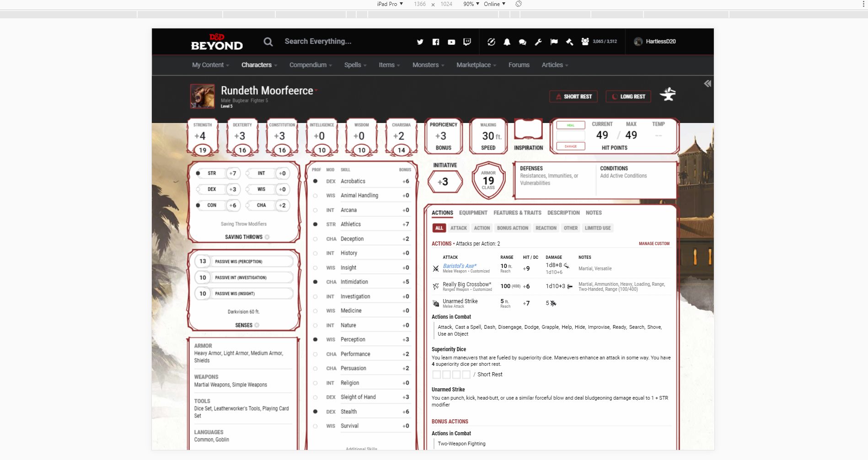Image resolution: width=868 pixels, height=460 pixels.
Task: Click the Long Rest button
Action: [628, 96]
